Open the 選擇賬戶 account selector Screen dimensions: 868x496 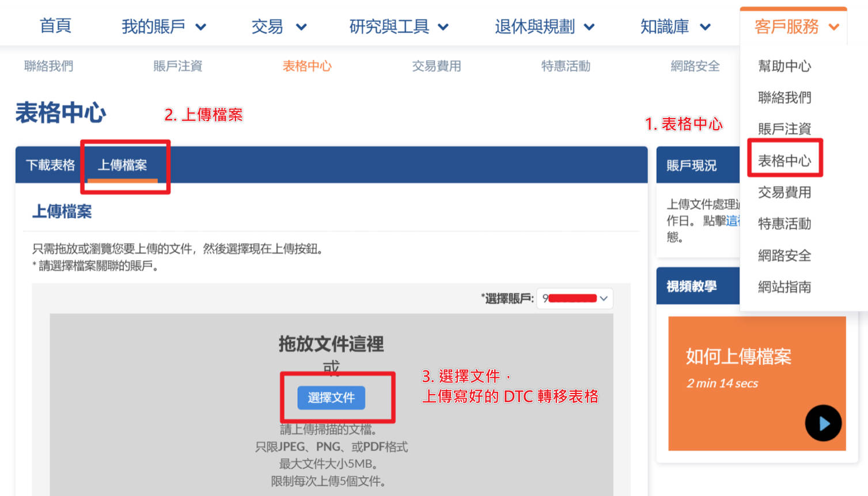[575, 298]
